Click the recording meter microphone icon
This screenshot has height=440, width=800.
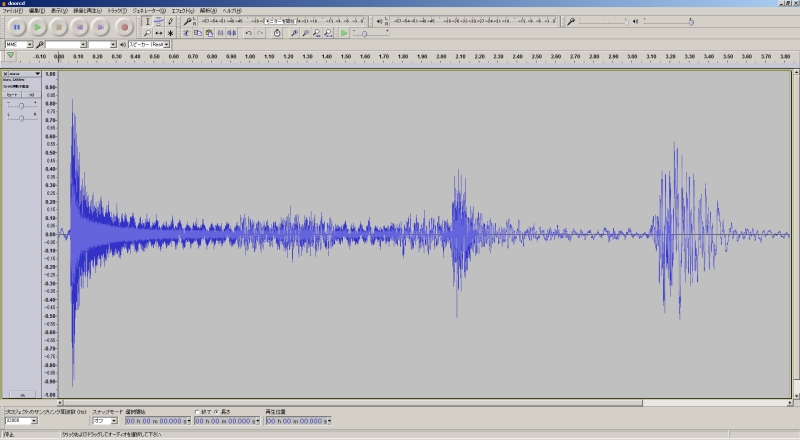(188, 21)
